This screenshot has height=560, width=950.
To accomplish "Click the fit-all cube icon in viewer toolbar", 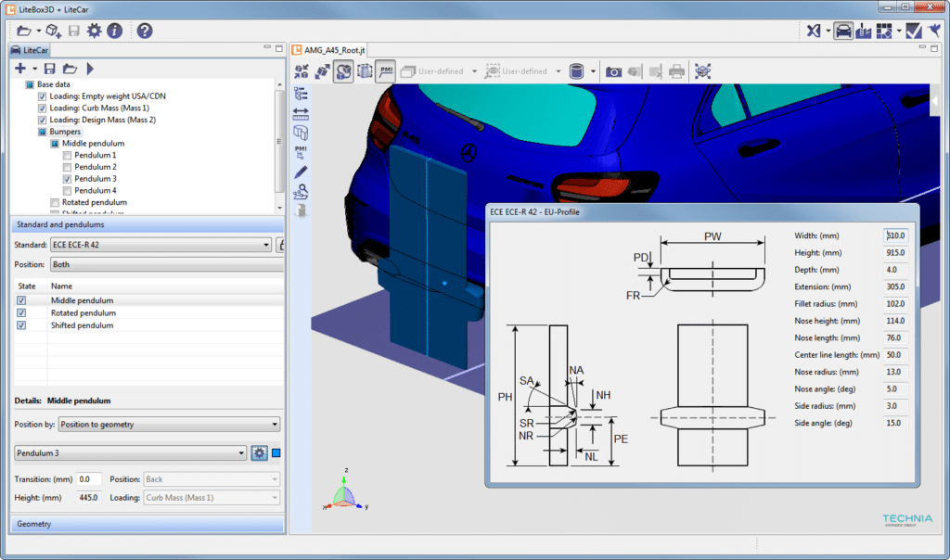I will 703,71.
